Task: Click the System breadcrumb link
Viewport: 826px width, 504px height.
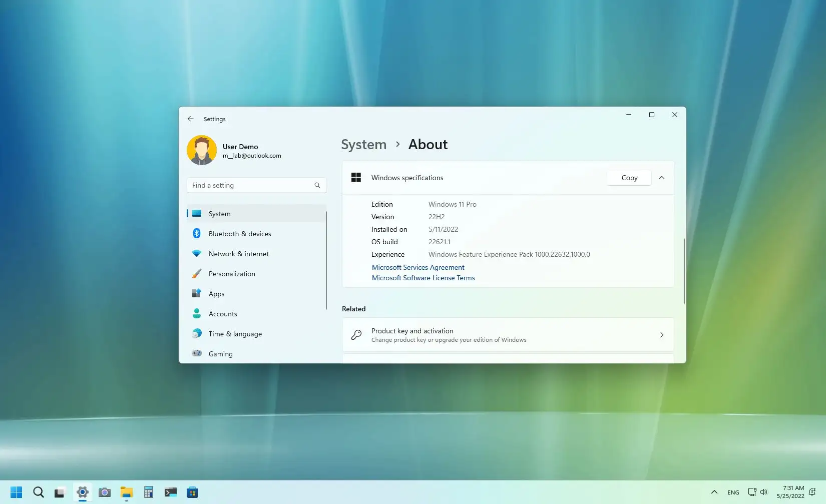Action: [364, 145]
